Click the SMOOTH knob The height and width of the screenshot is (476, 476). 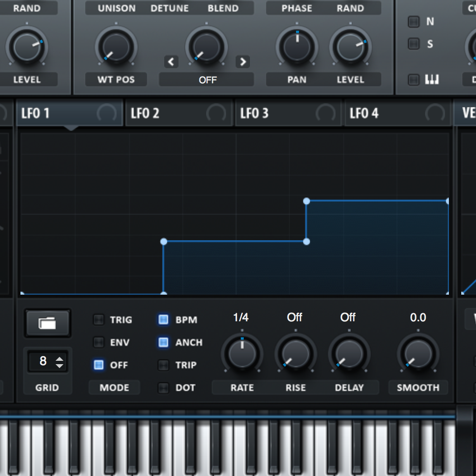pos(418,354)
